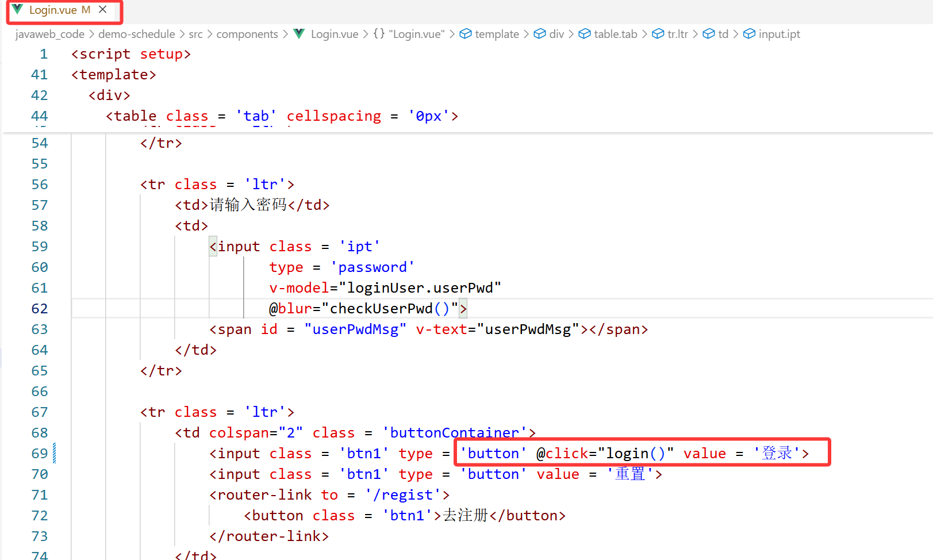This screenshot has height=560, width=933.
Task: Click v-model="loginUser.userPwd" attribute
Action: point(385,288)
